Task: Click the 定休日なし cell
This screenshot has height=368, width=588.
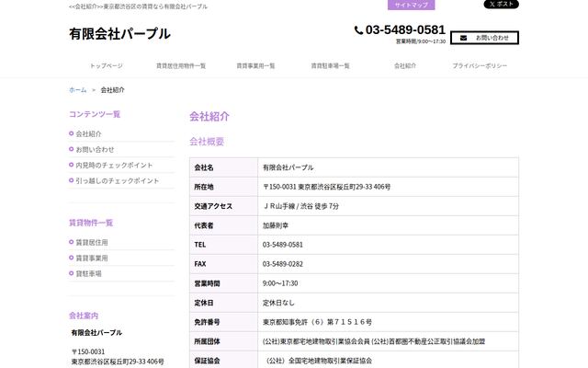Action: pyautogui.click(x=388, y=303)
